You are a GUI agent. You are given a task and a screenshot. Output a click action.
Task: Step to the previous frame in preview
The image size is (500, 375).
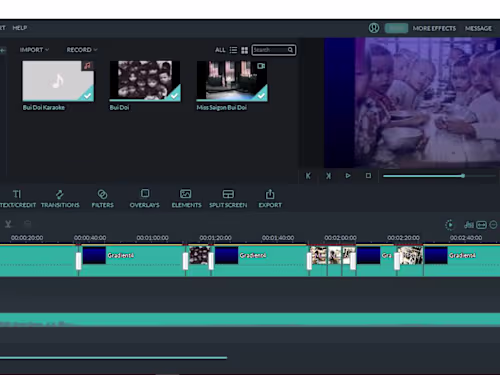pyautogui.click(x=308, y=176)
